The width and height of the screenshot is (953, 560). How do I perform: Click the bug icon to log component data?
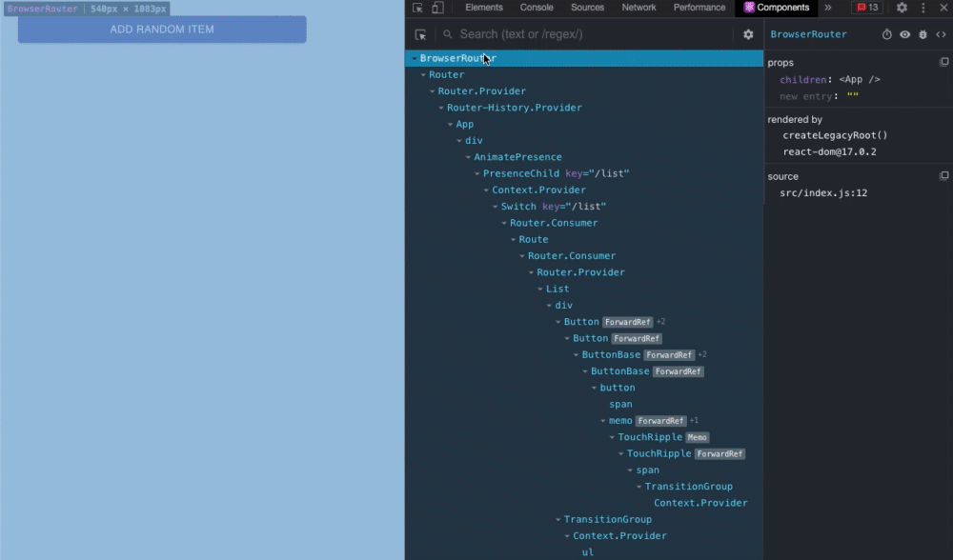pos(922,33)
